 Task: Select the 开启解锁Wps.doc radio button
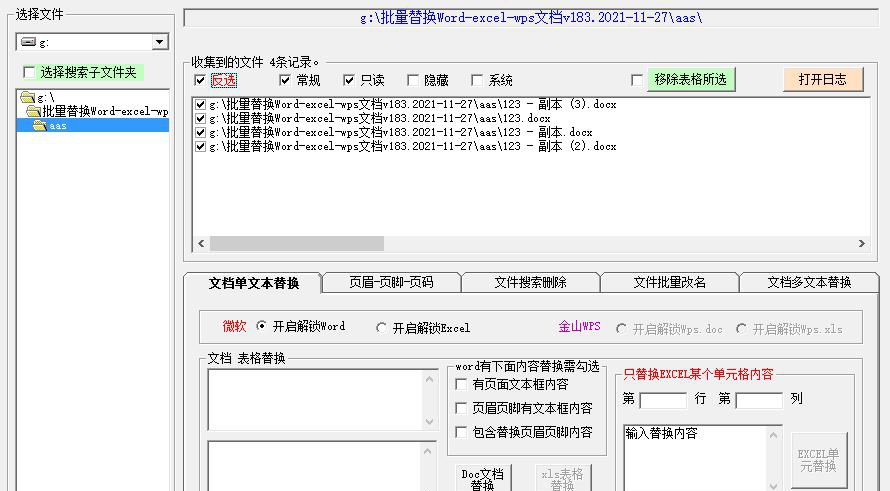(622, 329)
